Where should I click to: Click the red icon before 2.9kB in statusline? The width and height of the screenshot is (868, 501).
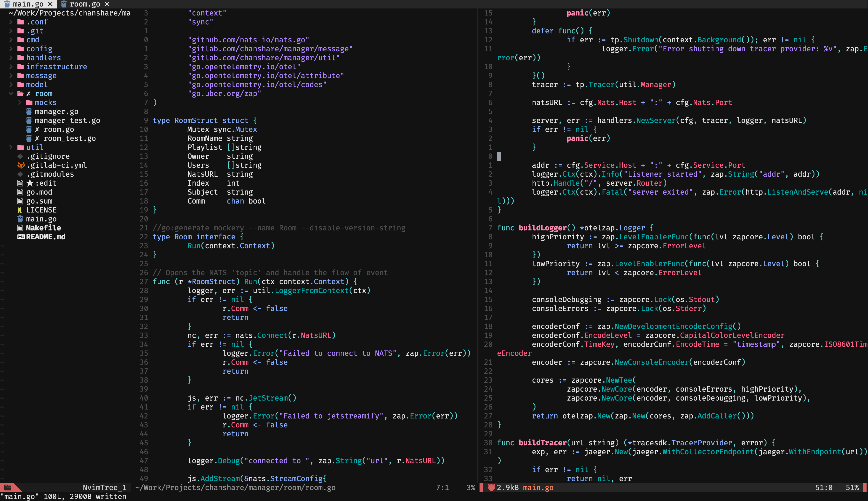491,488
